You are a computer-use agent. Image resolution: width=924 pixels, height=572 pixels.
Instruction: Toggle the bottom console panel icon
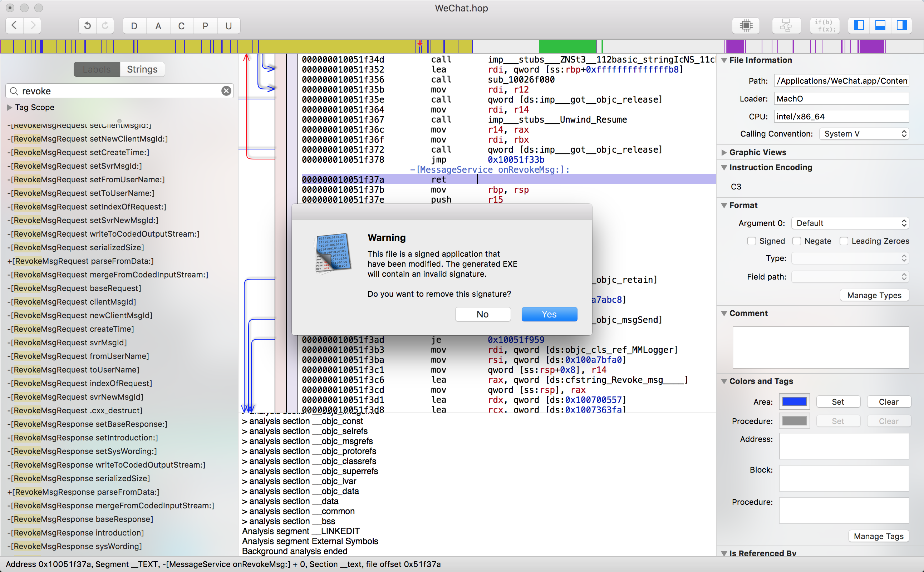pyautogui.click(x=880, y=26)
